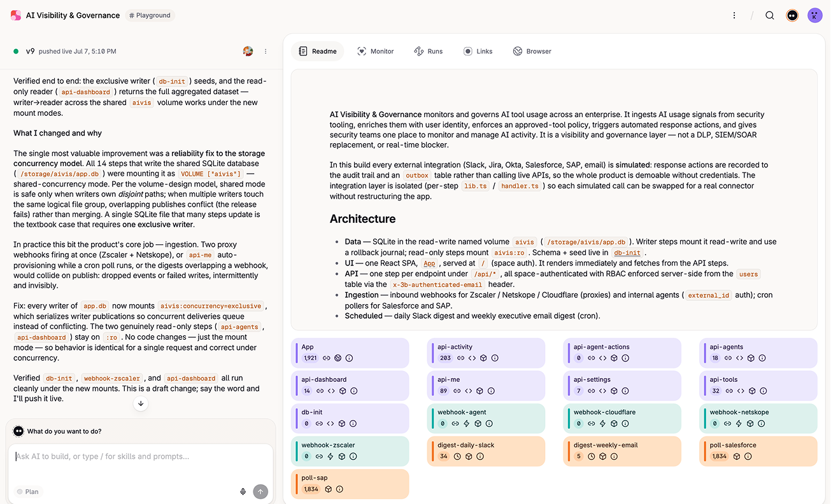This screenshot has height=504, width=831.
Task: Click the microphone voice input icon
Action: coord(243,491)
